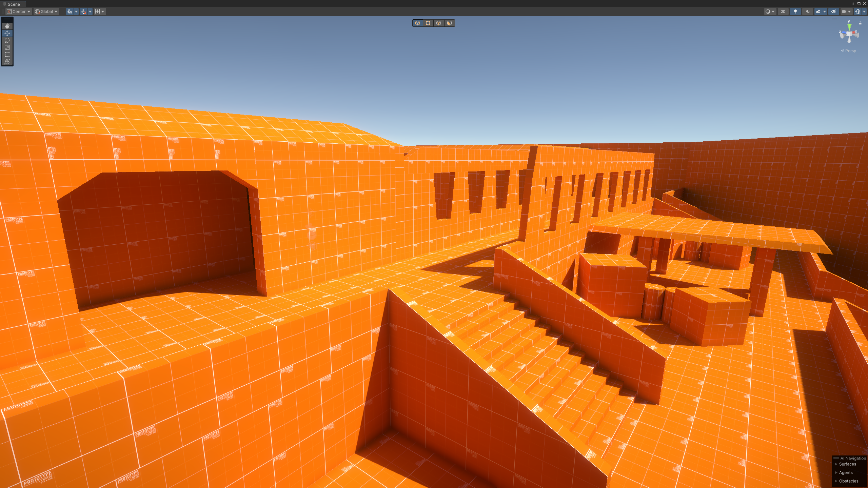The width and height of the screenshot is (868, 488).
Task: Open the draw mode shading dropdown
Action: (x=770, y=12)
